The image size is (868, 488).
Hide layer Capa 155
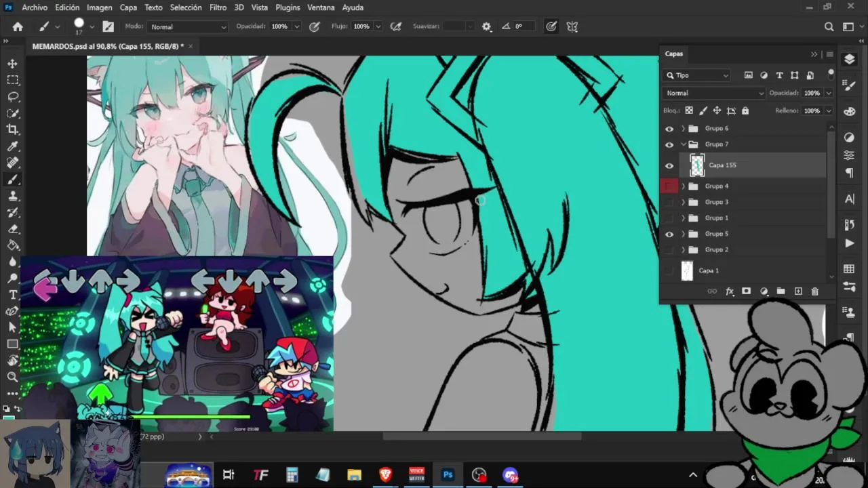669,165
